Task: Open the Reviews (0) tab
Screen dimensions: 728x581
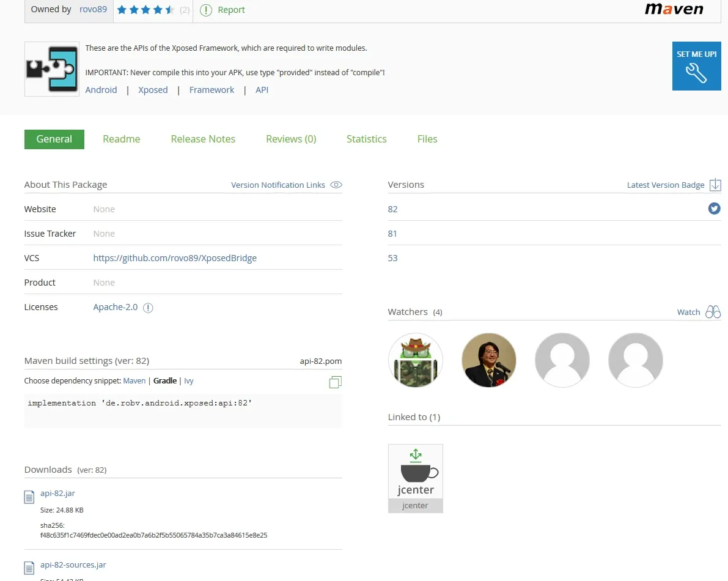Action: coord(291,139)
